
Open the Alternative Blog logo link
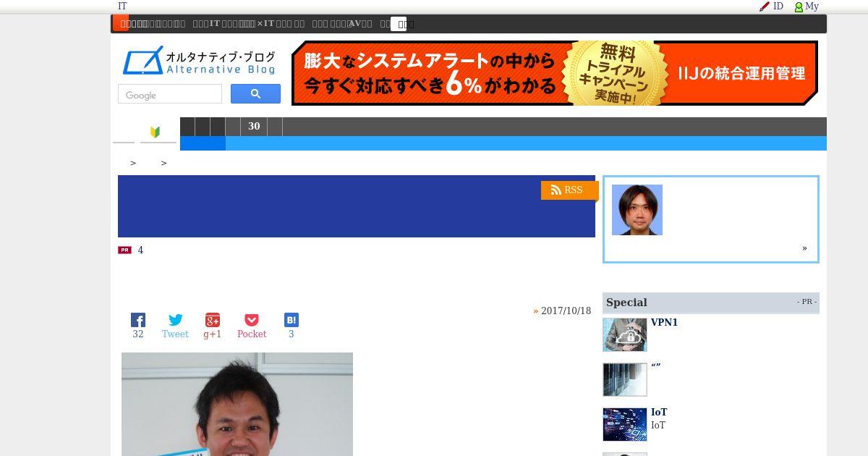(x=199, y=60)
